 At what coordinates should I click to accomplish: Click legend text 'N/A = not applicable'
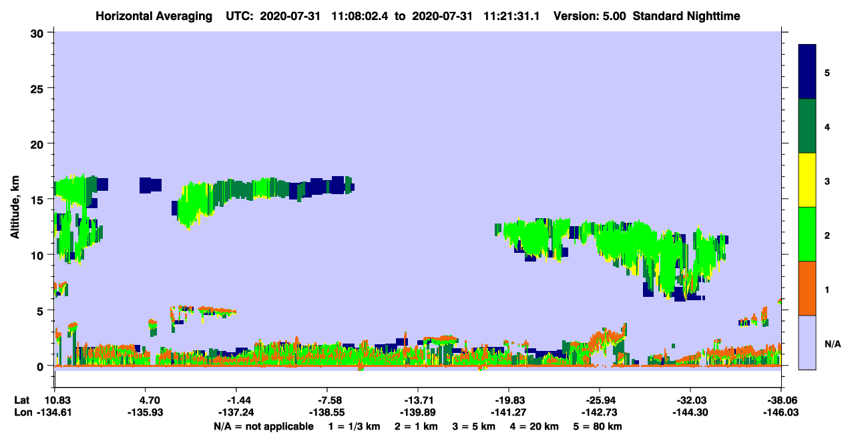click(263, 426)
